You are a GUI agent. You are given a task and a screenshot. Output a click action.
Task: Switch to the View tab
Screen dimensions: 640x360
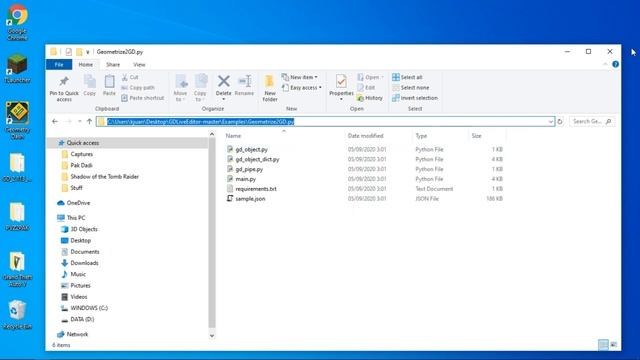tap(139, 64)
